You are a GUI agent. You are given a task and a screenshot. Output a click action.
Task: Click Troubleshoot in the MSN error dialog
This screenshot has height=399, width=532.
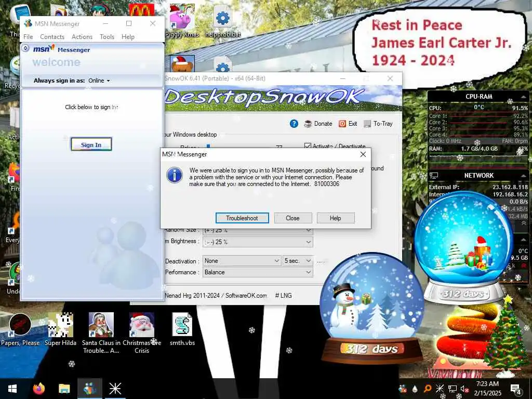pyautogui.click(x=242, y=218)
